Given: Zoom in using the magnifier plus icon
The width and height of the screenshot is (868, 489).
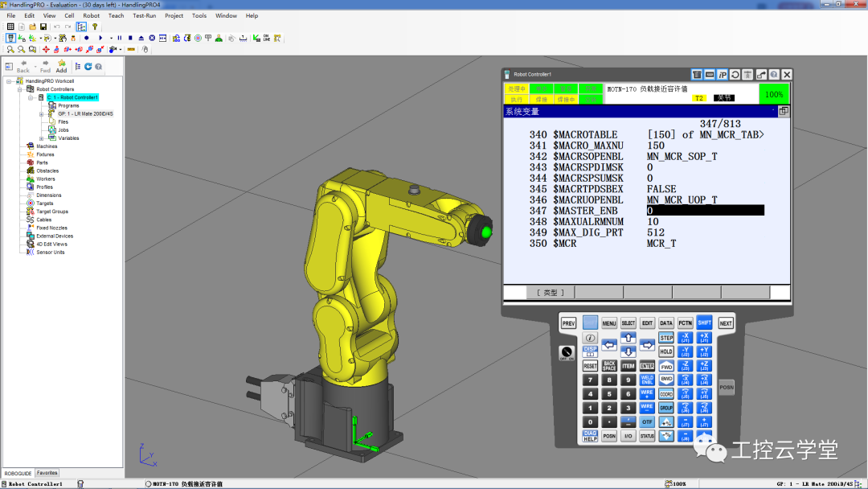Looking at the screenshot, I should [x=10, y=49].
